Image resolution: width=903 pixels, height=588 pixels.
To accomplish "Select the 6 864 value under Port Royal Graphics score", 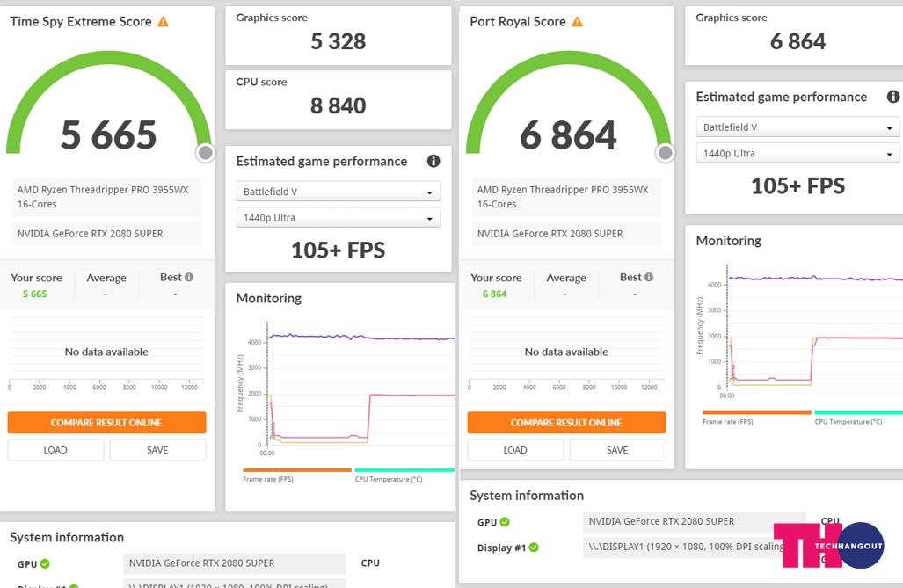I will point(797,41).
